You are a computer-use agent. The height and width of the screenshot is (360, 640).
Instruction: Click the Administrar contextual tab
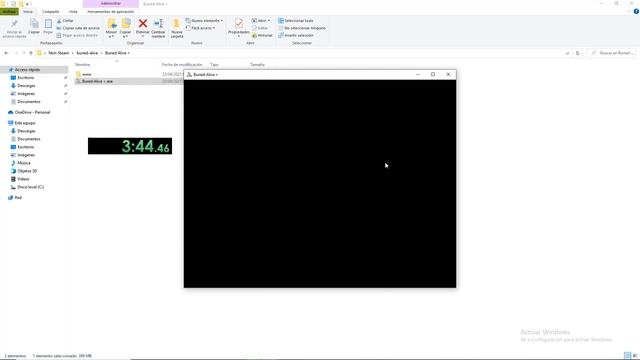point(111,4)
